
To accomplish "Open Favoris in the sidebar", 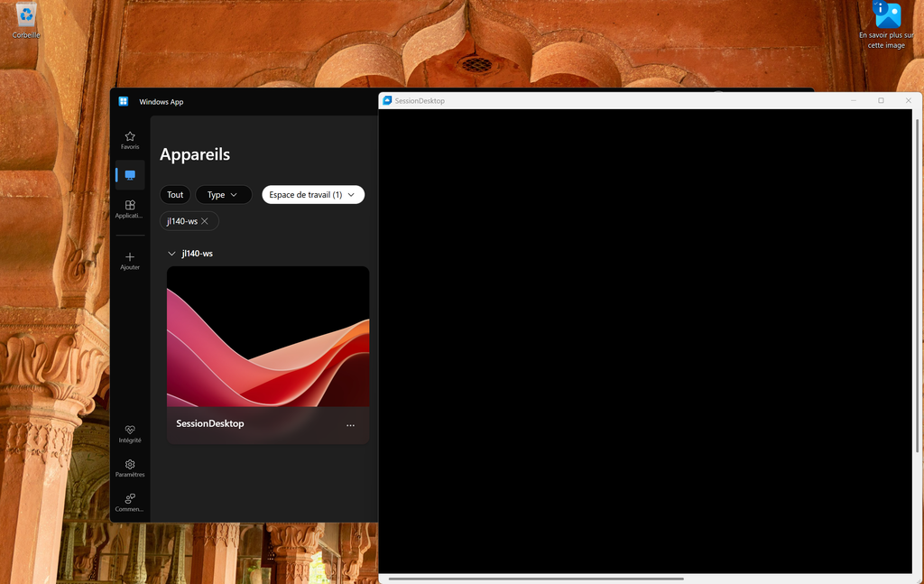I will tap(130, 140).
